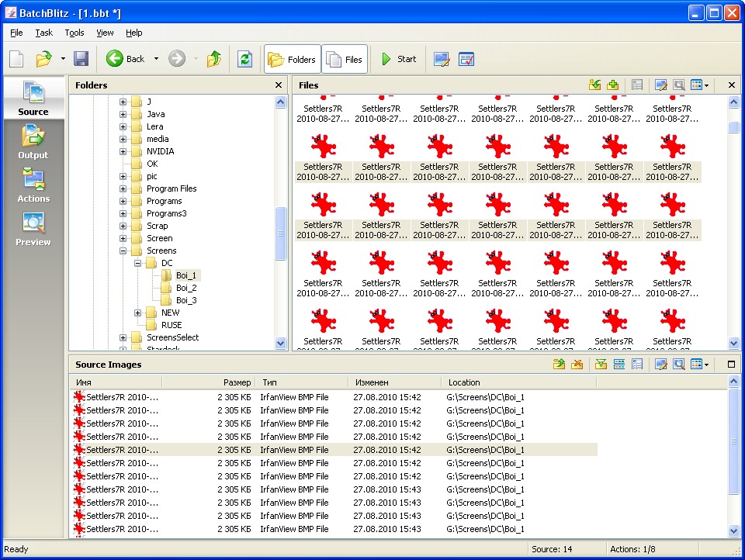Open the Back history dropdown arrow

click(x=156, y=59)
